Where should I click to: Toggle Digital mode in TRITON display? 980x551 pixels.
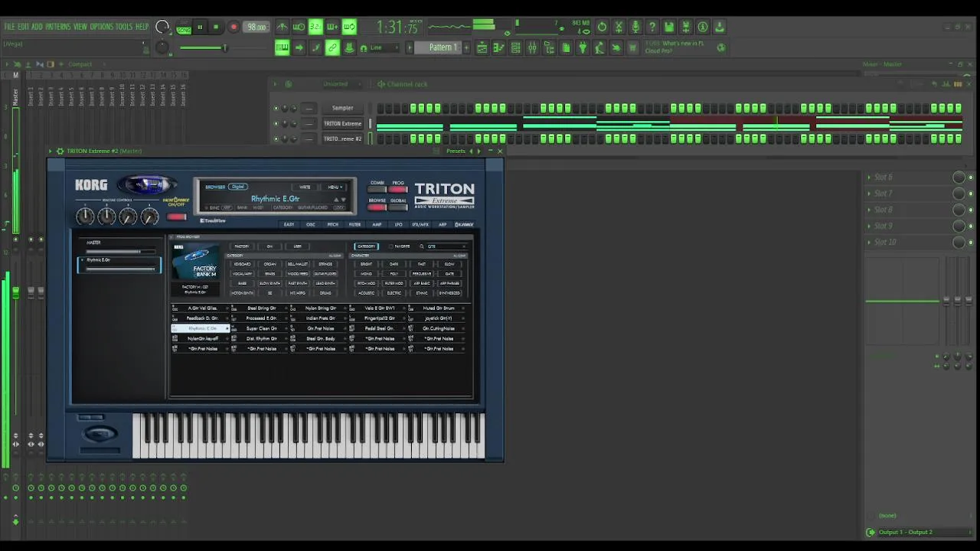click(238, 187)
